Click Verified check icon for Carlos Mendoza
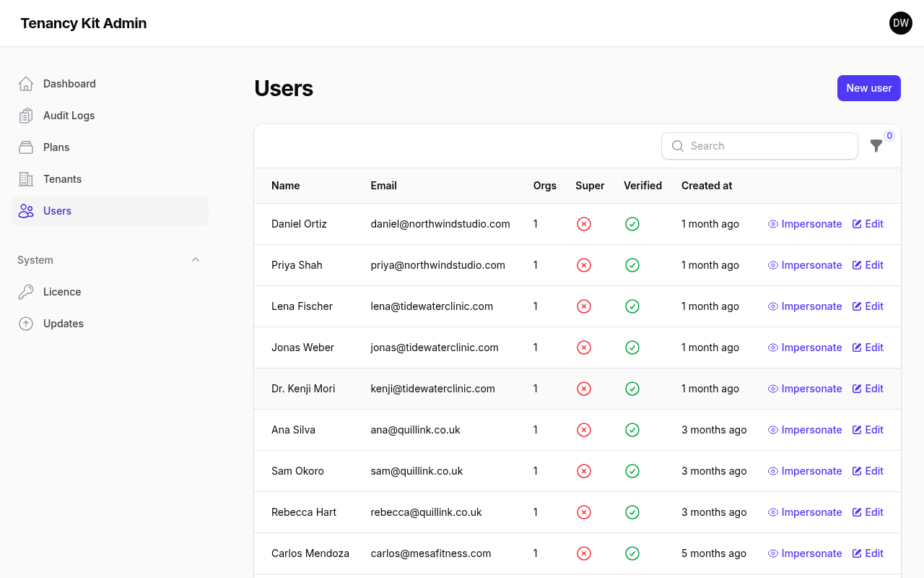Screen dimensions: 924x578 [x=632, y=553]
